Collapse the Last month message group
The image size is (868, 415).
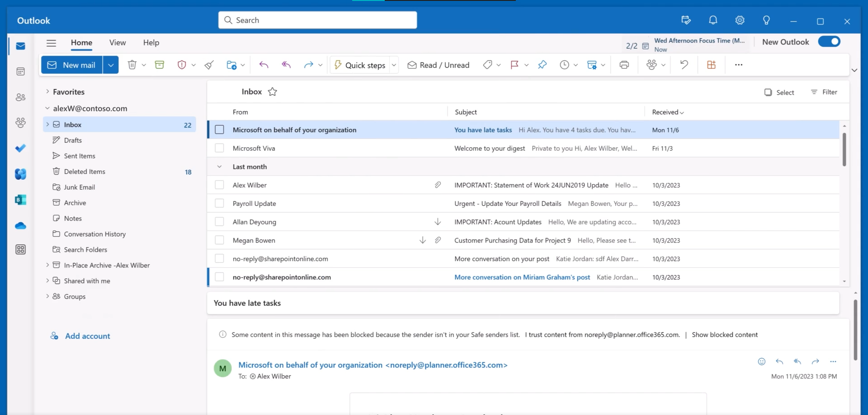(x=220, y=166)
